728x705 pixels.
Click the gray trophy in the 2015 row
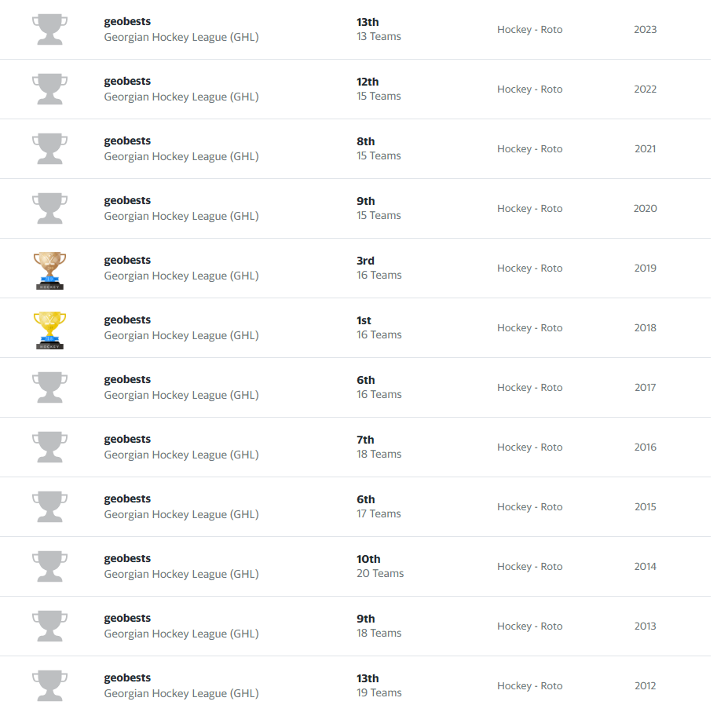49,507
